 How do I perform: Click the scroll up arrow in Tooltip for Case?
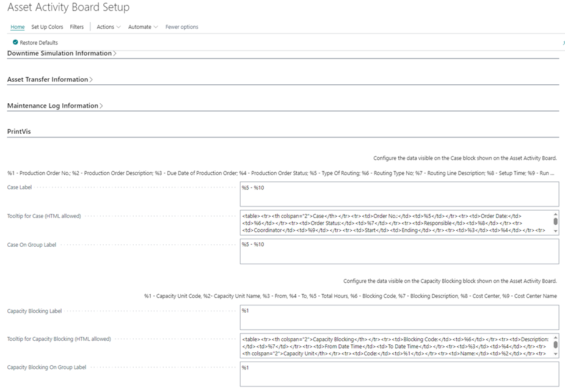click(x=555, y=214)
